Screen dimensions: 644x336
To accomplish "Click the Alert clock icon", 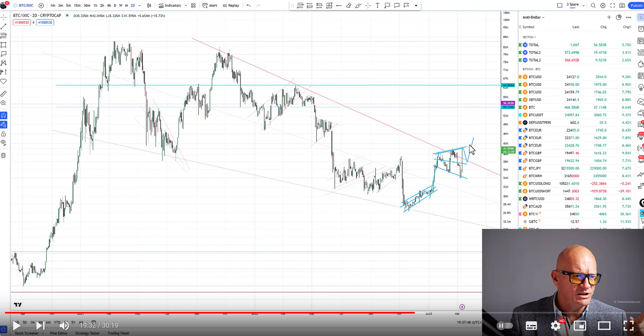I will [x=205, y=5].
